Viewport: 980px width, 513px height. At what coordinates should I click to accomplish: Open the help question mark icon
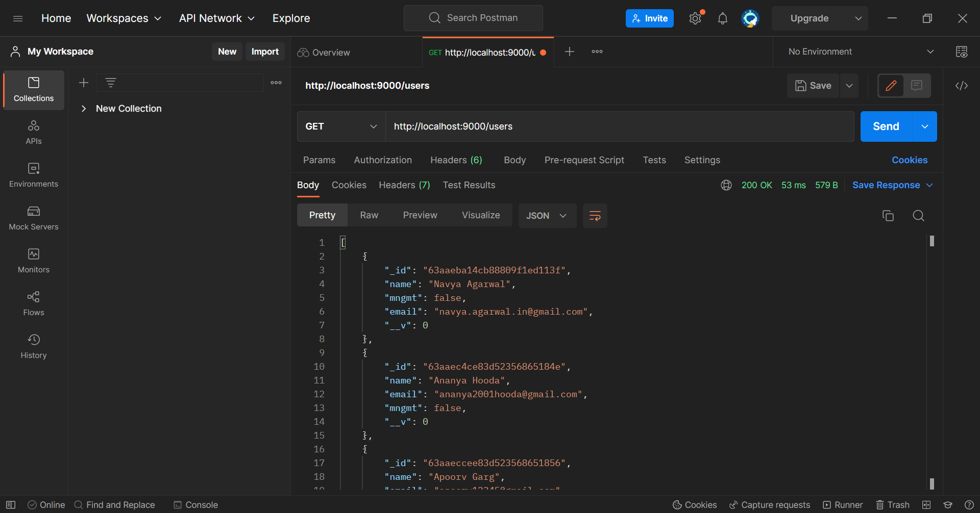[x=969, y=505]
